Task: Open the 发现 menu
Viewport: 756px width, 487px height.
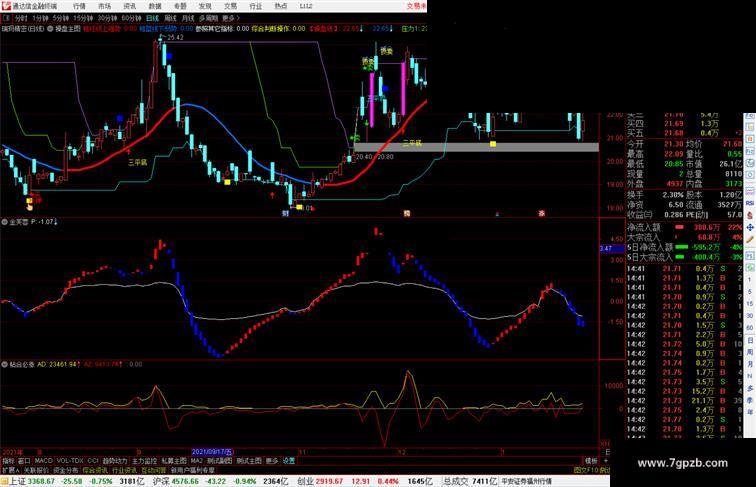Action: 205,6
